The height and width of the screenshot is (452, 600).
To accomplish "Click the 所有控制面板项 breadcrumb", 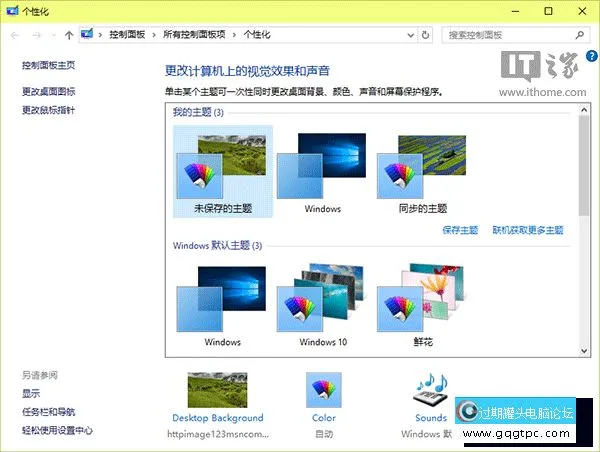I will pyautogui.click(x=194, y=35).
